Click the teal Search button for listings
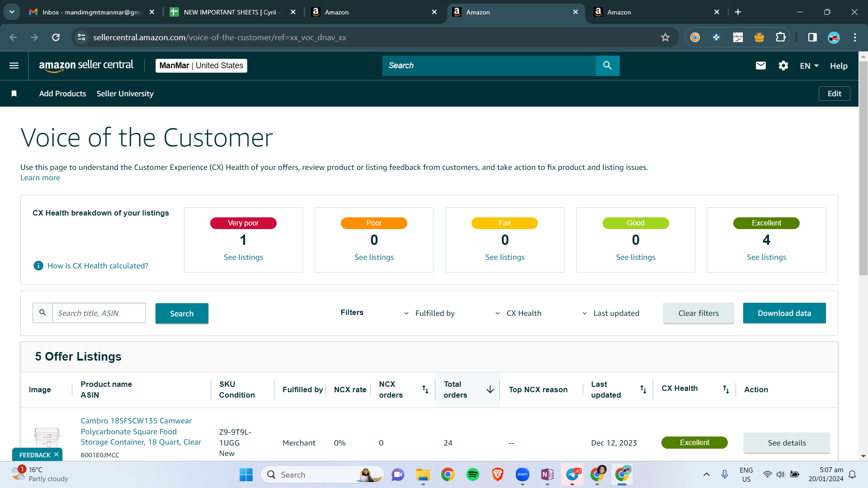This screenshot has width=868, height=488. pyautogui.click(x=182, y=313)
